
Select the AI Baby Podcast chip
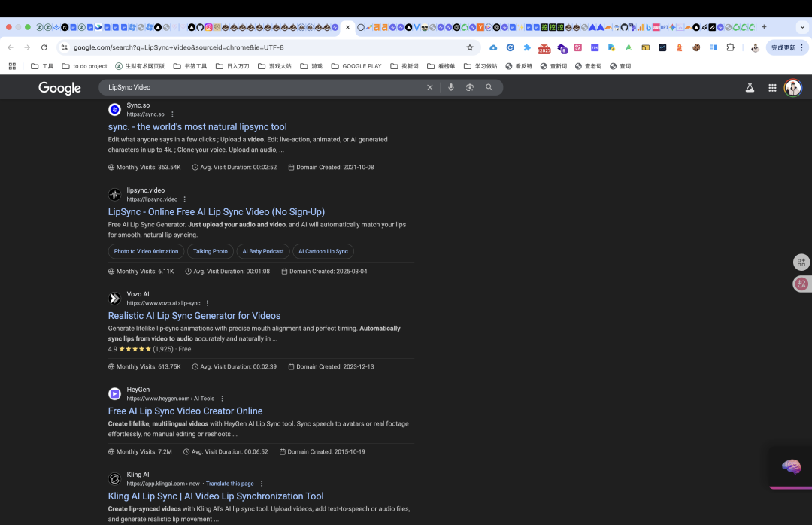(263, 251)
